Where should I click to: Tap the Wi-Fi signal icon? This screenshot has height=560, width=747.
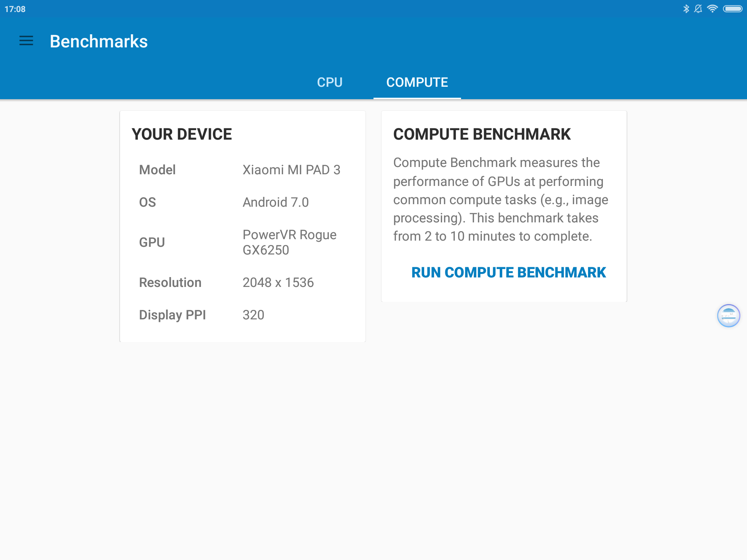point(712,9)
